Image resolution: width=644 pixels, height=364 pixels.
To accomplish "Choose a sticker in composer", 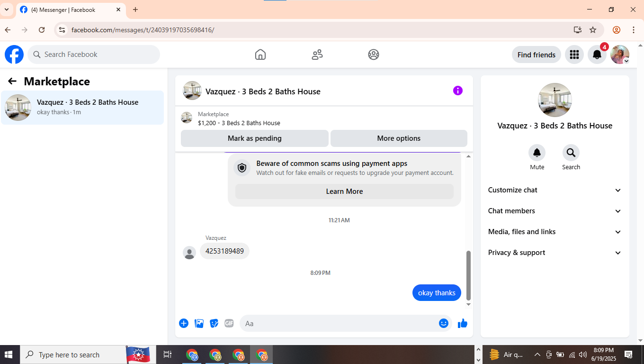I will pos(214,323).
